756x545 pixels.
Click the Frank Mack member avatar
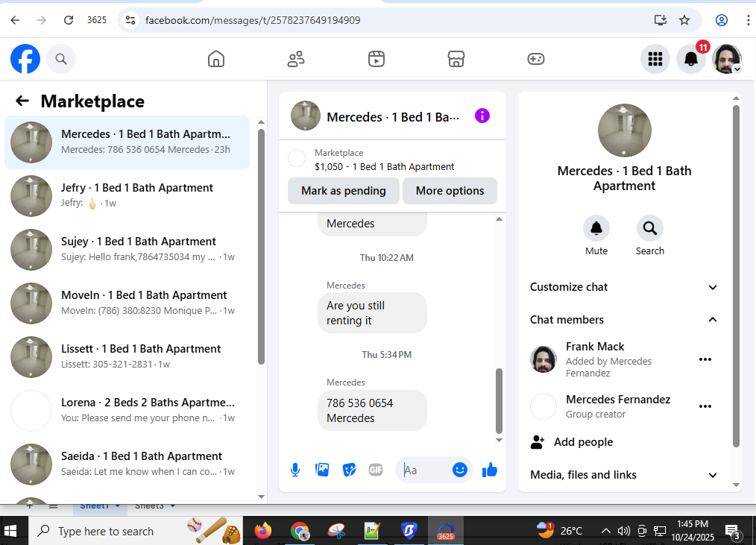544,359
